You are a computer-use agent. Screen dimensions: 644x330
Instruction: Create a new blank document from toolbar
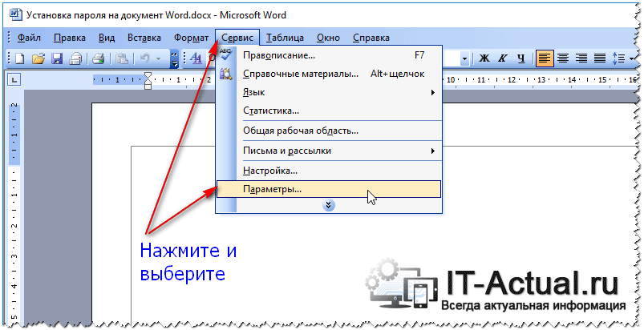(20, 58)
